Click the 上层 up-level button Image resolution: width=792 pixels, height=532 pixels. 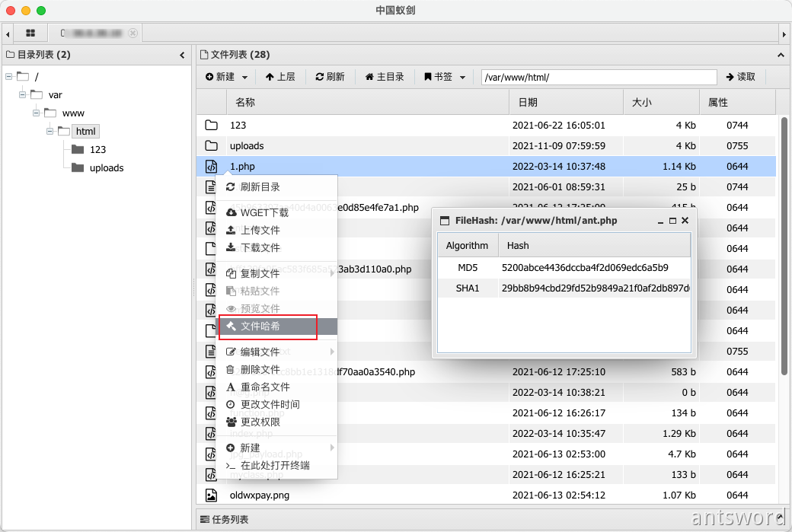point(279,77)
